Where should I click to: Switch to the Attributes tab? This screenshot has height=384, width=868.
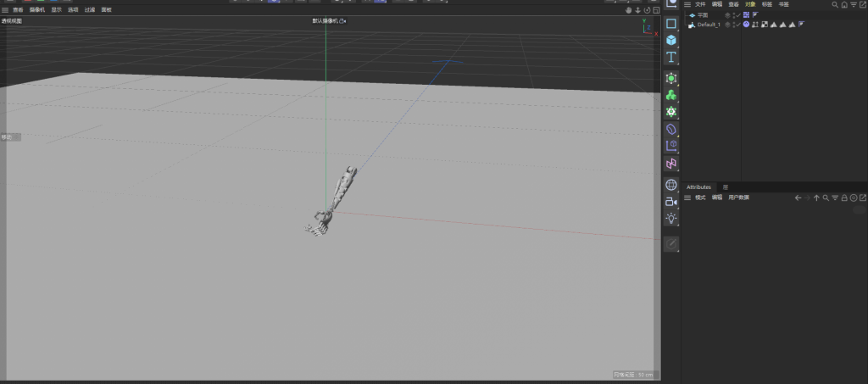pos(699,186)
